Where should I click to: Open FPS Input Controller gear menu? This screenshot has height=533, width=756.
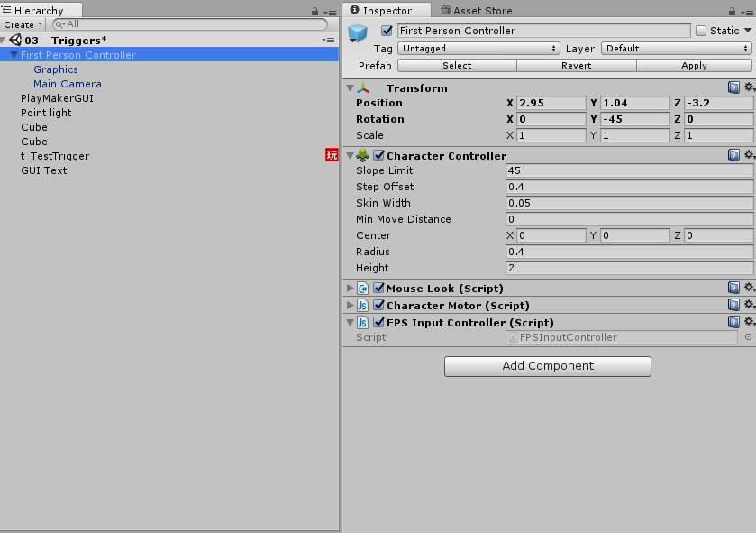tap(749, 322)
